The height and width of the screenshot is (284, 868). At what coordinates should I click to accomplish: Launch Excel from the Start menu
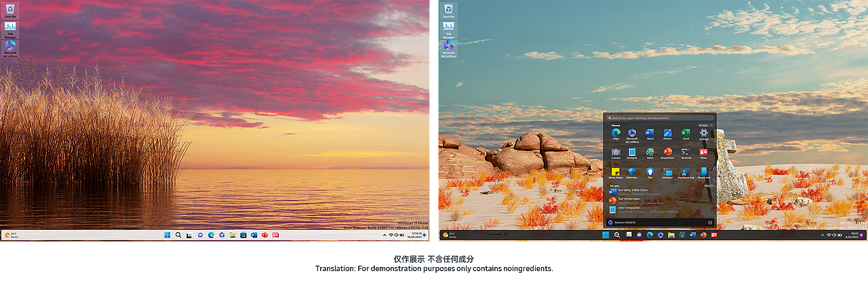[x=686, y=134]
